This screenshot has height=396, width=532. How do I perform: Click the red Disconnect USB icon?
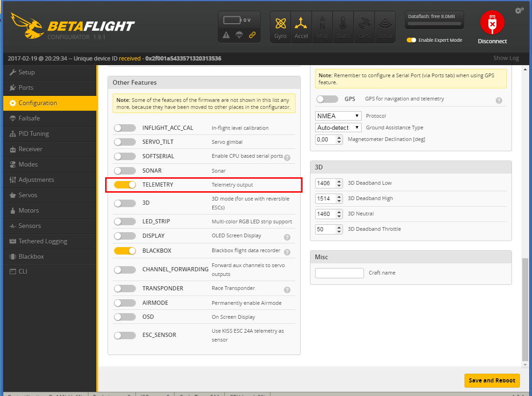(x=492, y=23)
